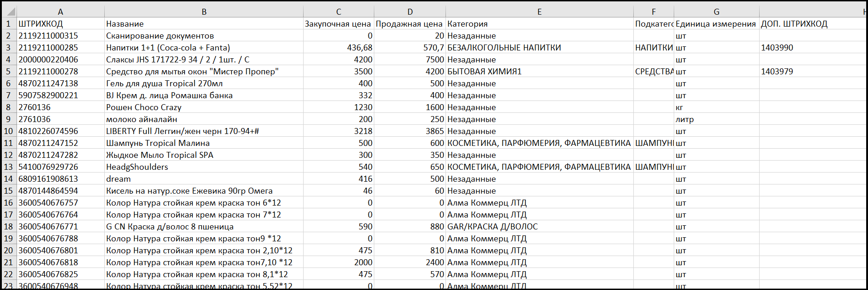Screen dimensions: 868x290
Task: Click the Единица измерения header cell
Action: click(716, 23)
